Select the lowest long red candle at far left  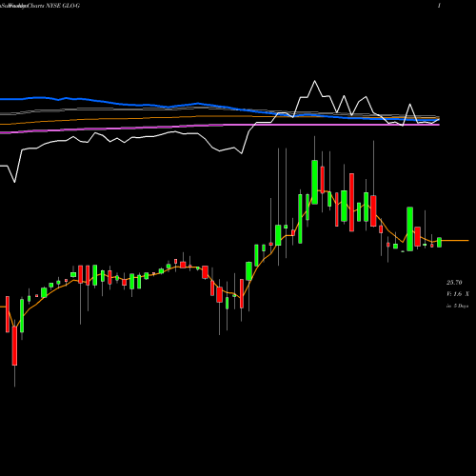[x=14, y=346]
